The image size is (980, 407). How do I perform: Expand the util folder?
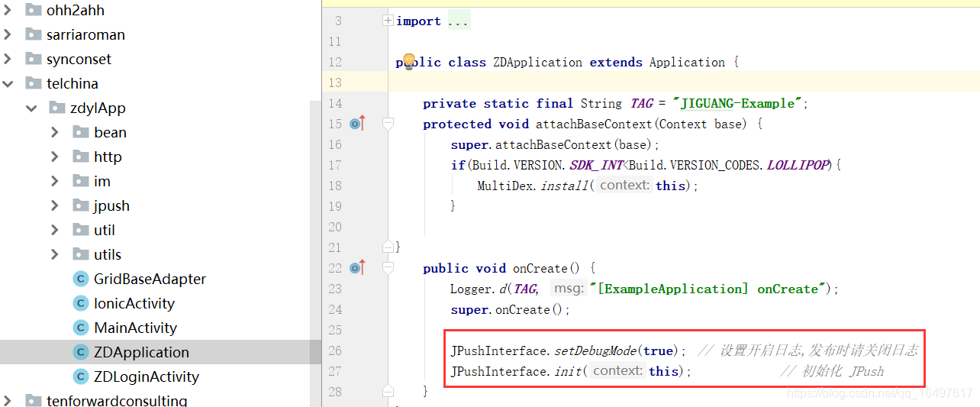tap(55, 230)
